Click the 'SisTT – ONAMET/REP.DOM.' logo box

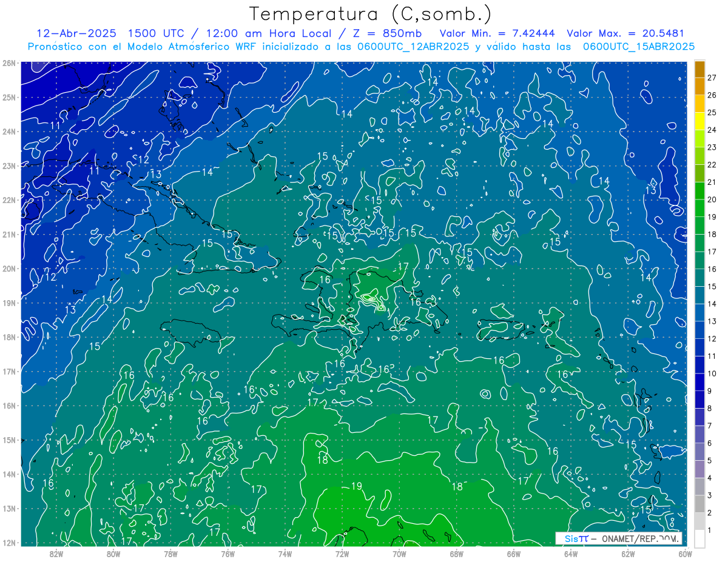click(619, 538)
